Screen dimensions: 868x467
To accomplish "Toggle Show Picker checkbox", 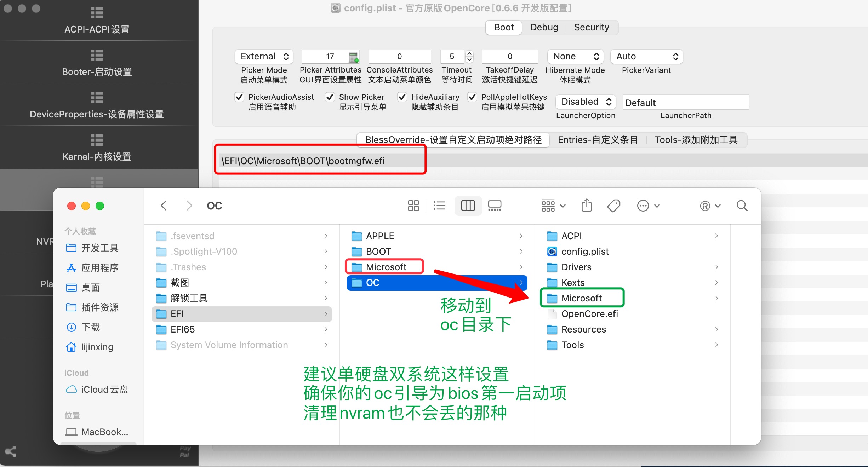I will tap(330, 97).
